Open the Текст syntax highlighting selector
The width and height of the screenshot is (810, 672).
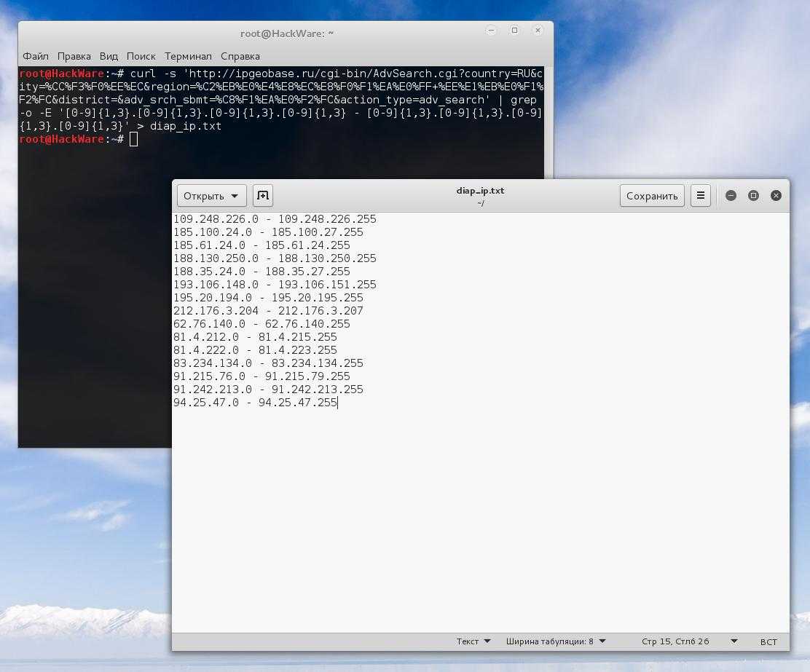[x=473, y=641]
